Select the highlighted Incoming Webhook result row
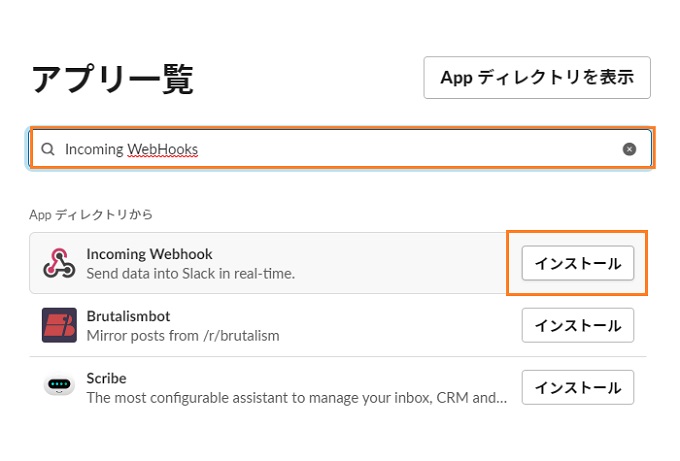The height and width of the screenshot is (461, 680). tap(337, 263)
